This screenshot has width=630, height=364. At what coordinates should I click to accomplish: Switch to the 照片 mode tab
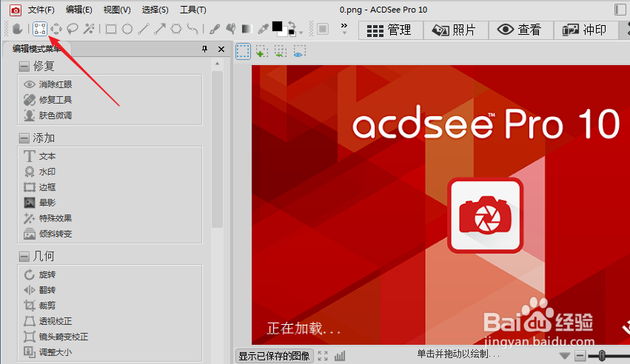point(455,30)
